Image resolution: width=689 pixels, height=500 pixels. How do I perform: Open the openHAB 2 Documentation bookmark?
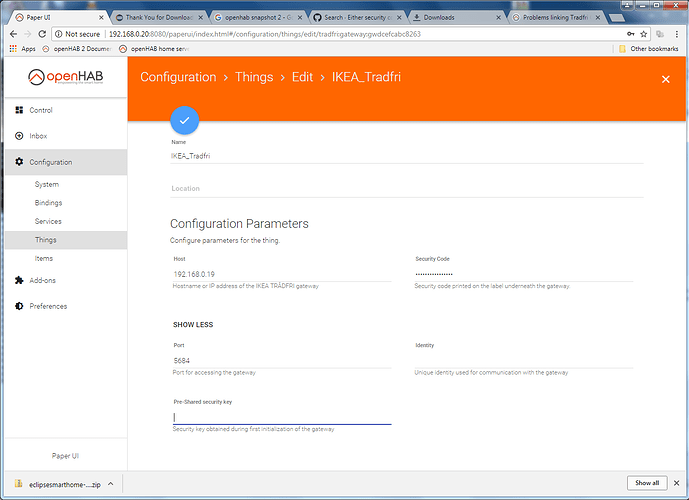coord(77,49)
